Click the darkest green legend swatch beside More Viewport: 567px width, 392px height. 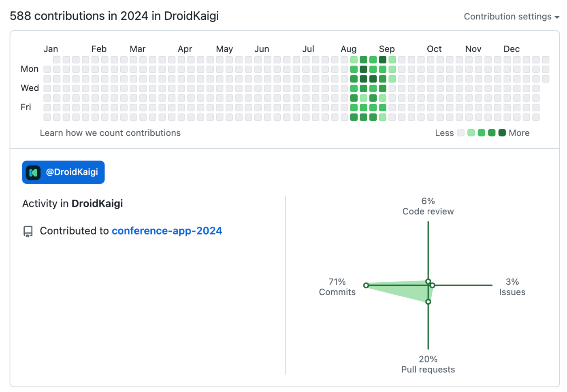(x=502, y=133)
